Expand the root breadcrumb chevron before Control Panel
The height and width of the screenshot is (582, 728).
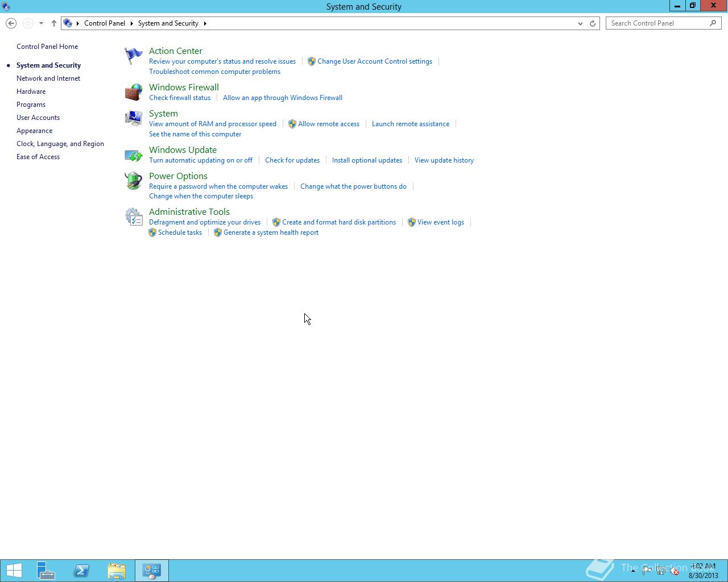coord(78,23)
